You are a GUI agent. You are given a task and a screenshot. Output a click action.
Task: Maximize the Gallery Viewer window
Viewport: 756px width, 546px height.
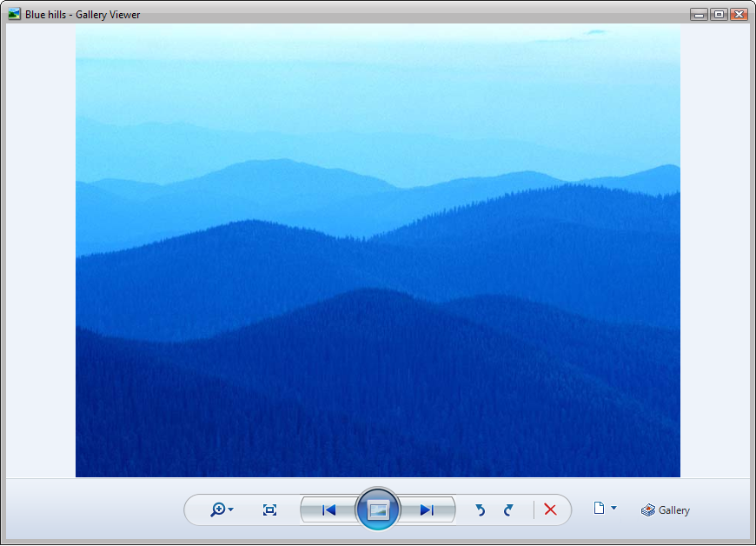tap(719, 15)
